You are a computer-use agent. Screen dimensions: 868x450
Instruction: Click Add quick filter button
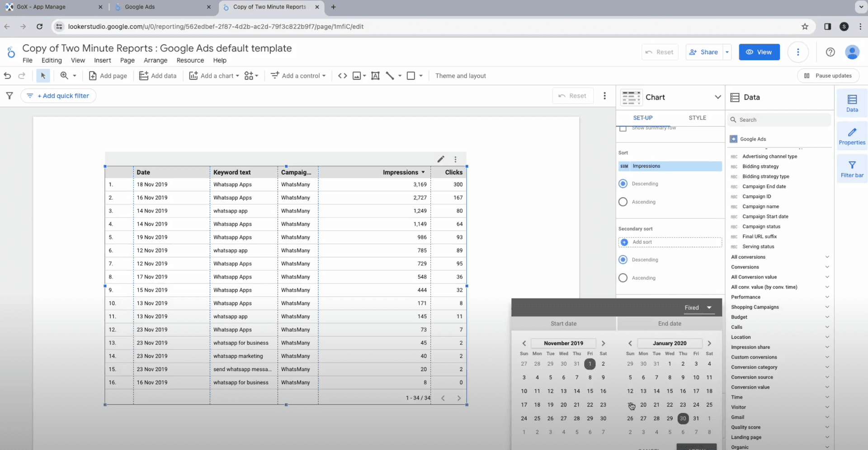tap(58, 96)
